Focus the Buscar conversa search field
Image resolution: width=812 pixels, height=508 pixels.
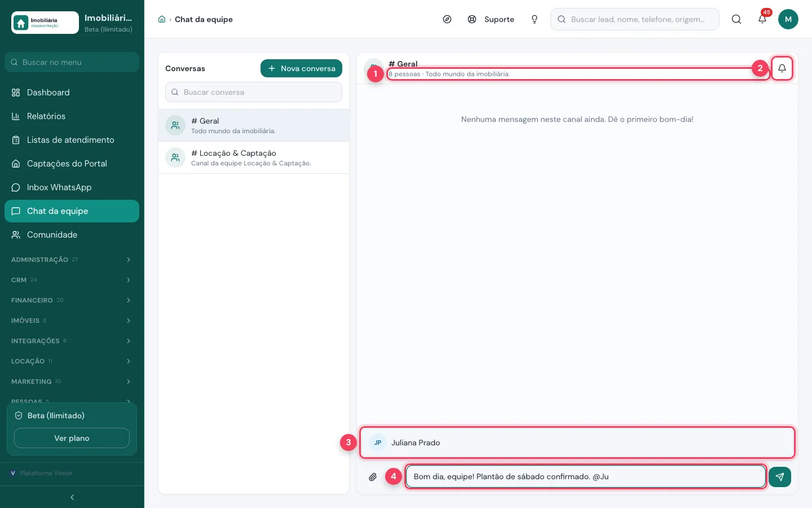254,92
